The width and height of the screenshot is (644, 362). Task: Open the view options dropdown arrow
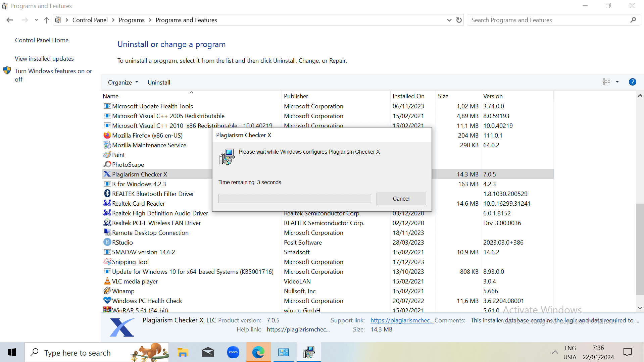(617, 82)
